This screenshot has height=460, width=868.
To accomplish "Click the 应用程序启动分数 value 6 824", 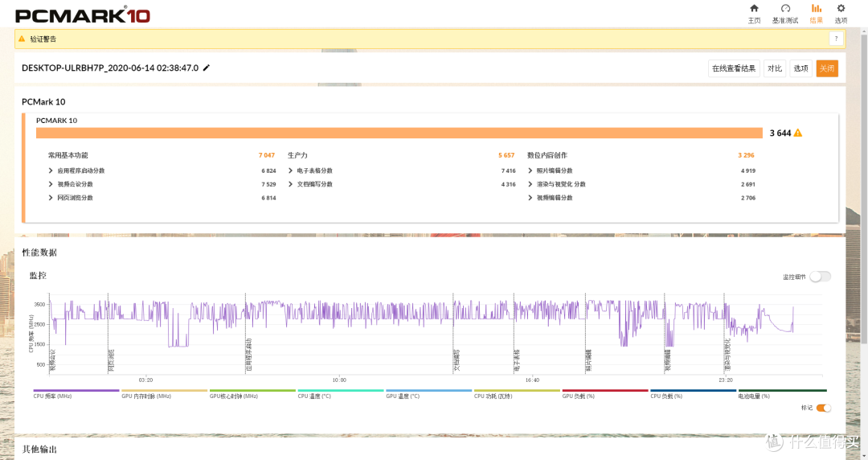I will point(268,170).
